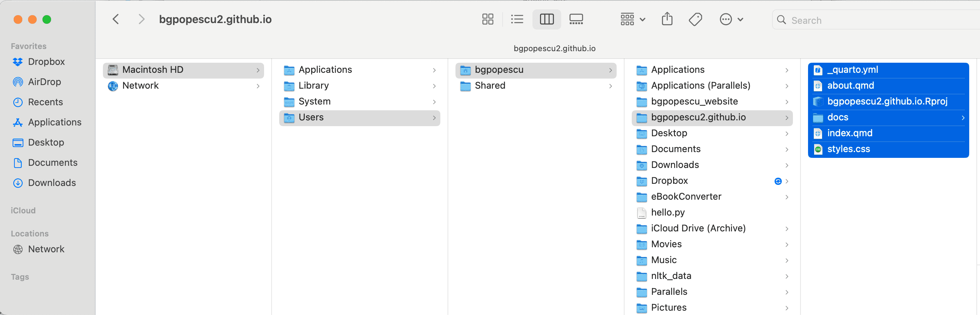Switch to gallery view
Viewport: 980px width, 315px height.
576,19
